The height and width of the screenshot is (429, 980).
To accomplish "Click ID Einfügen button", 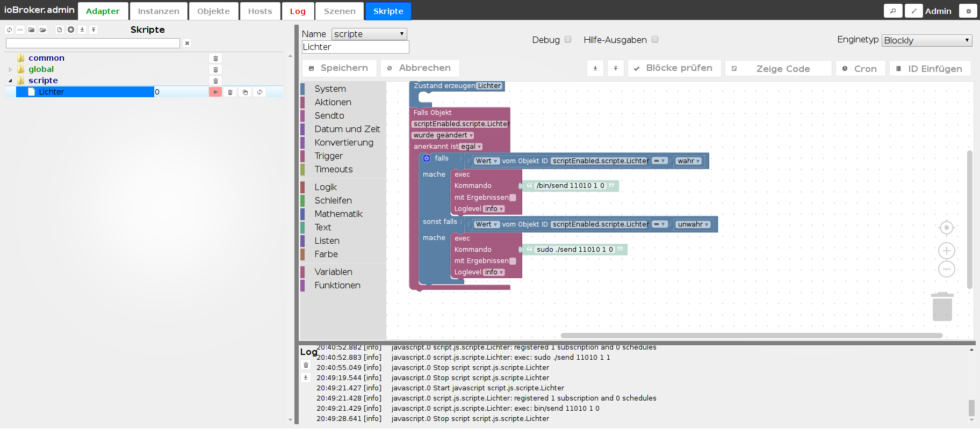I will point(930,68).
